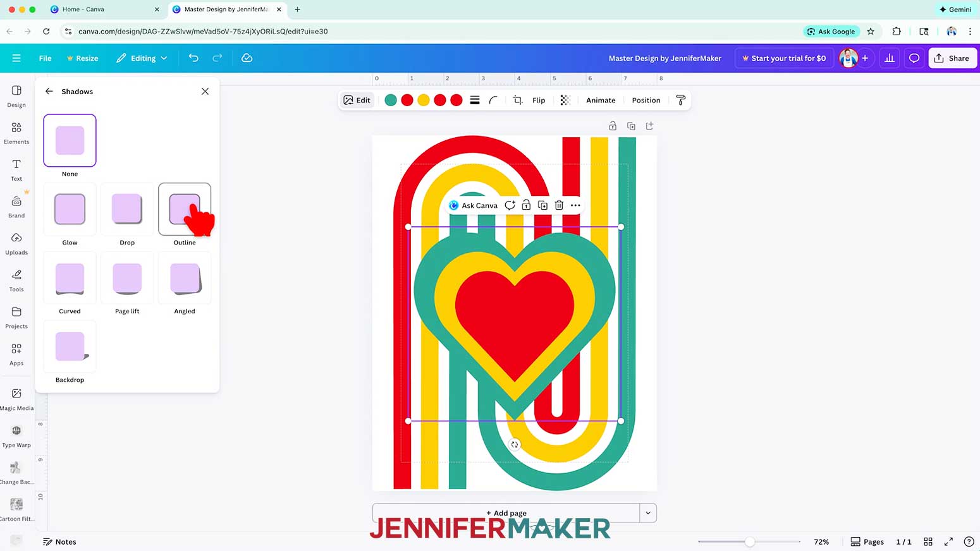Apply the Curved shadow style
Image resolution: width=980 pixels, height=551 pixels.
click(x=70, y=278)
